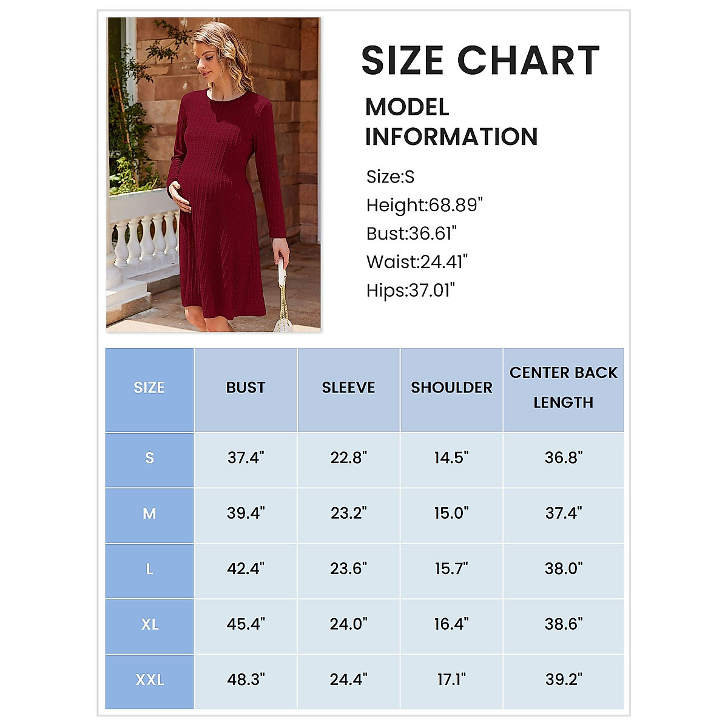Click the 15.7" shoulder cell for size L
This screenshot has width=728, height=728.
point(451,569)
